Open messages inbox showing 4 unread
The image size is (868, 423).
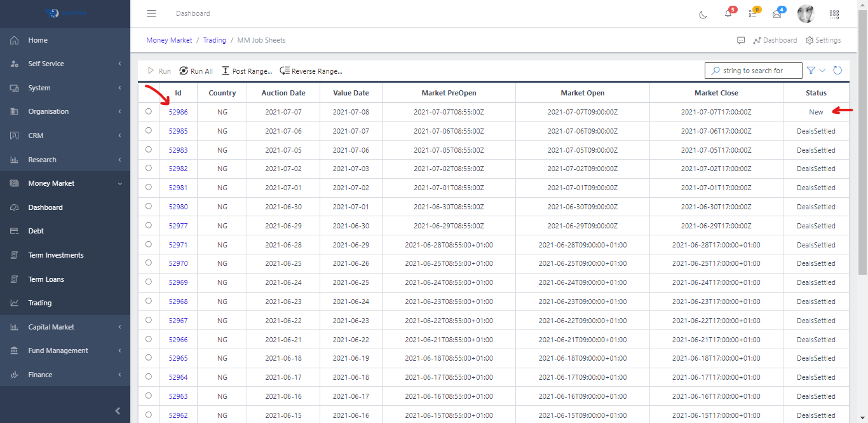click(776, 14)
